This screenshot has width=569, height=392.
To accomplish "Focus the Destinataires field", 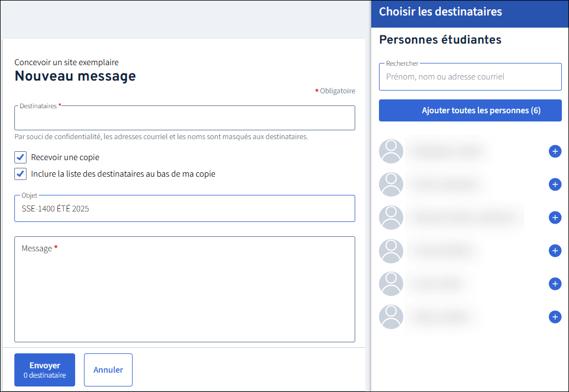I will (x=185, y=119).
